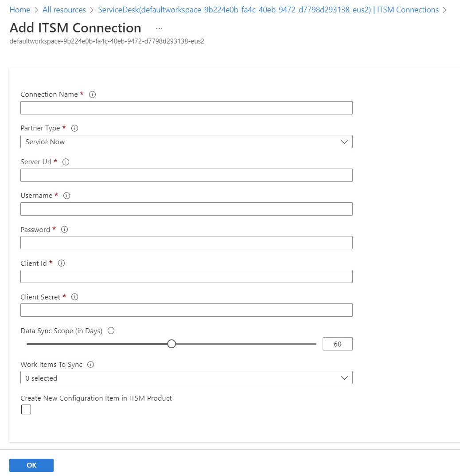Screen dimensions: 460x476
Task: Click the Client Secret info icon
Action: pyautogui.click(x=74, y=297)
